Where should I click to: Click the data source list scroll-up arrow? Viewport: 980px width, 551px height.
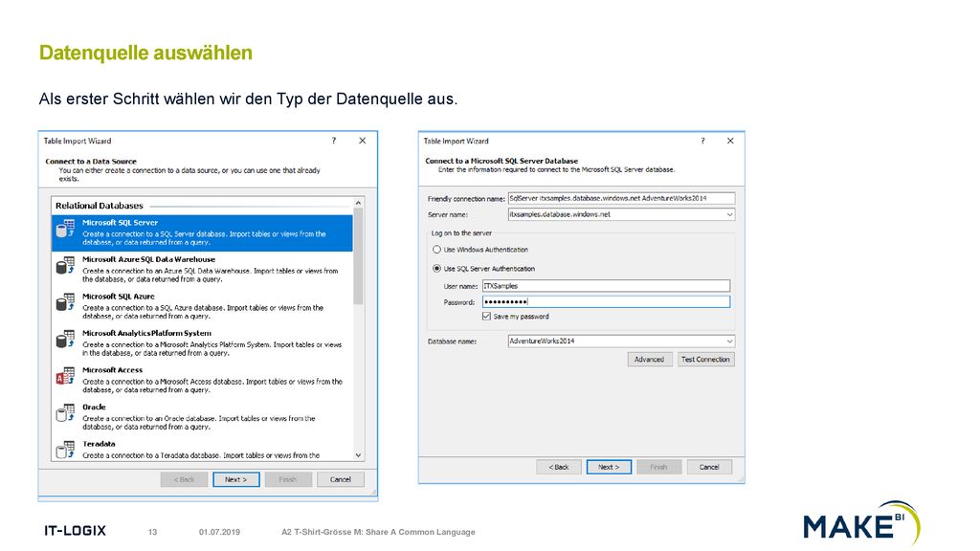tap(358, 203)
